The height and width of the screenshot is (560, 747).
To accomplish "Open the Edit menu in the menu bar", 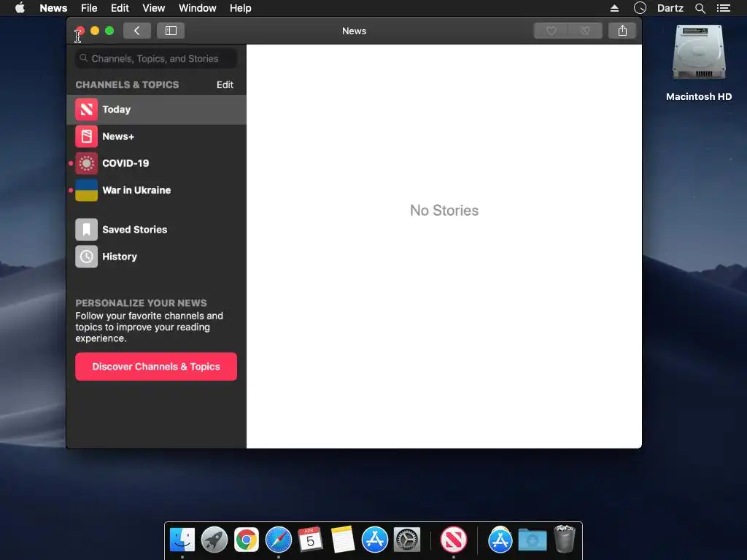I will point(120,8).
